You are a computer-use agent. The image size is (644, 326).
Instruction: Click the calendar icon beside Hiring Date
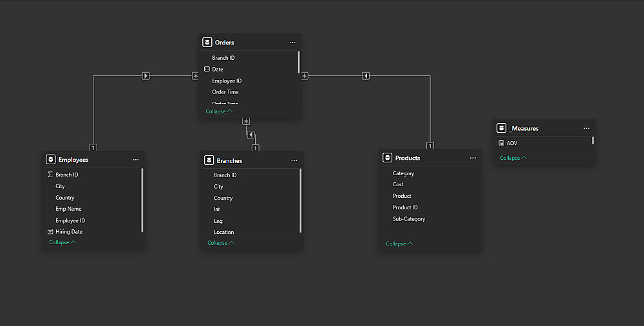(50, 231)
